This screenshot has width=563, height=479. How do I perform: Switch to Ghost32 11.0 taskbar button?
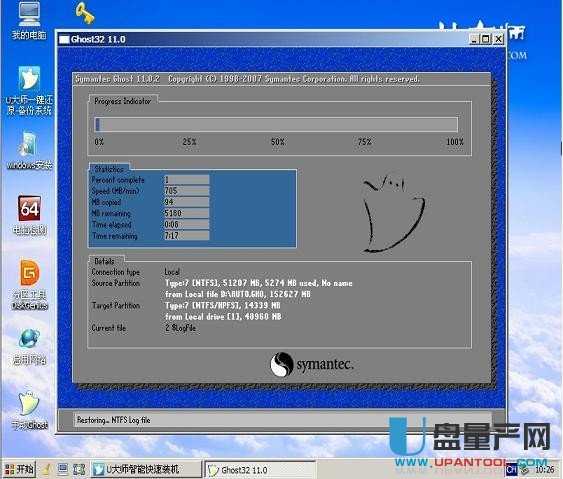(260, 470)
